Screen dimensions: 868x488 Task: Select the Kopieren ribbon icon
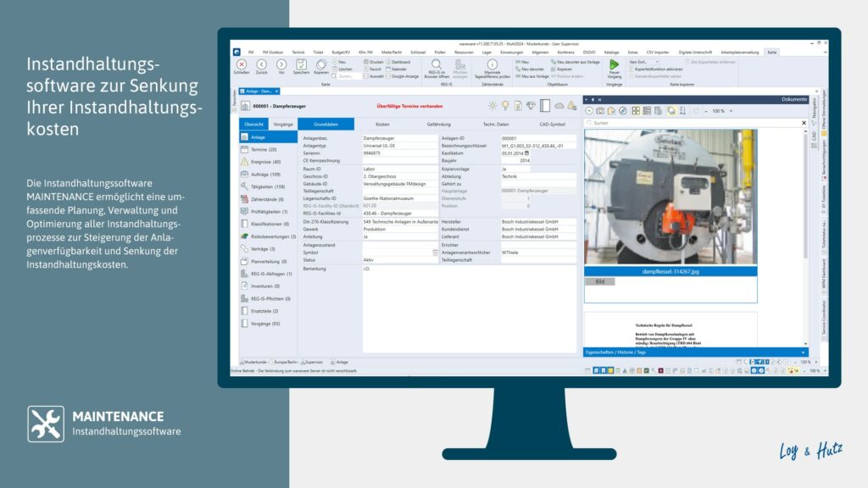pos(321,66)
